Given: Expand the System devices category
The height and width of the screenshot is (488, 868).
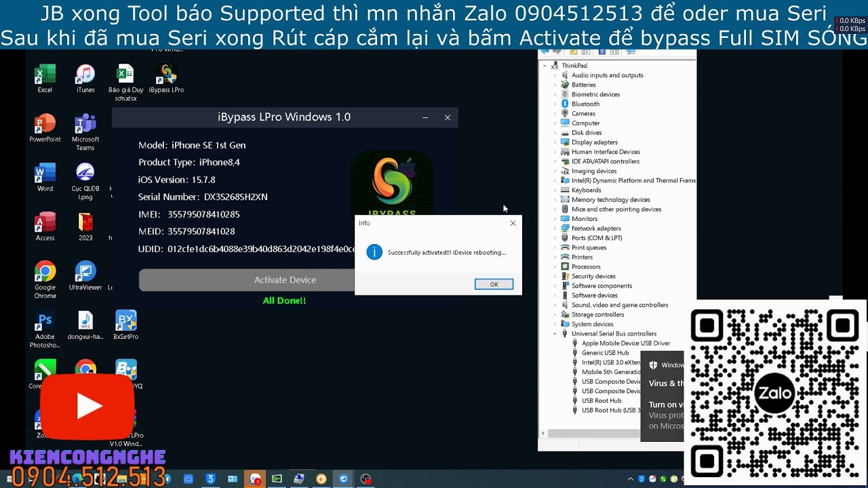Looking at the screenshot, I should click(555, 324).
